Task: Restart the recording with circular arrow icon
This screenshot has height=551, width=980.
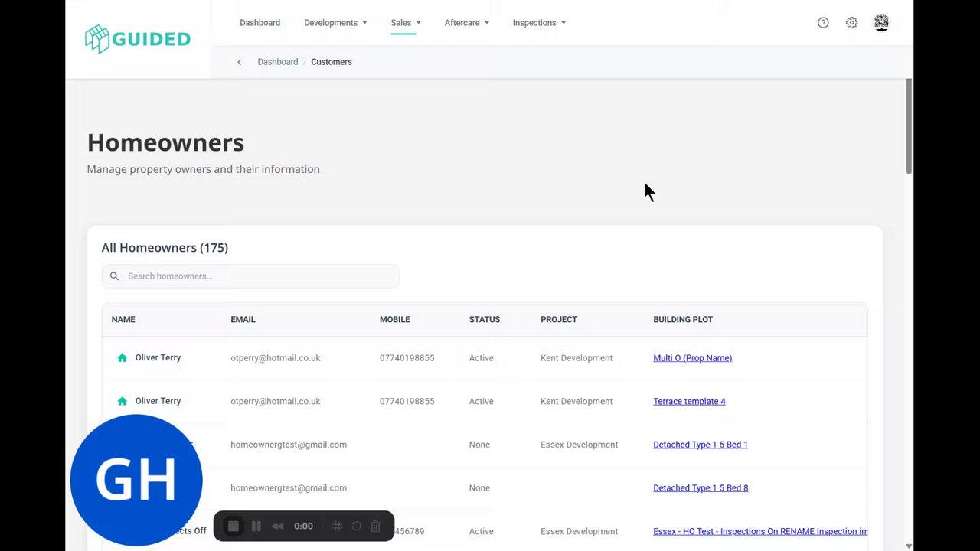Action: [x=356, y=526]
